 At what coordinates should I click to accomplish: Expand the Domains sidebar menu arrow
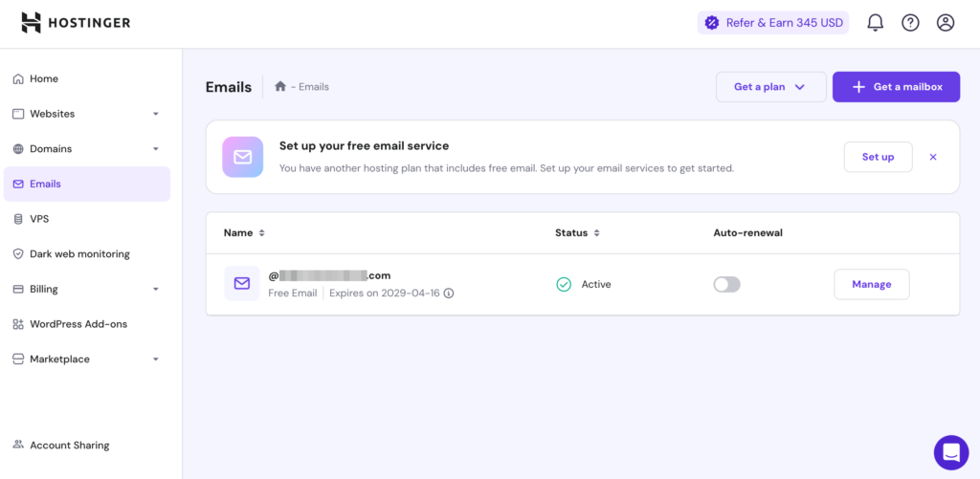[x=156, y=148]
